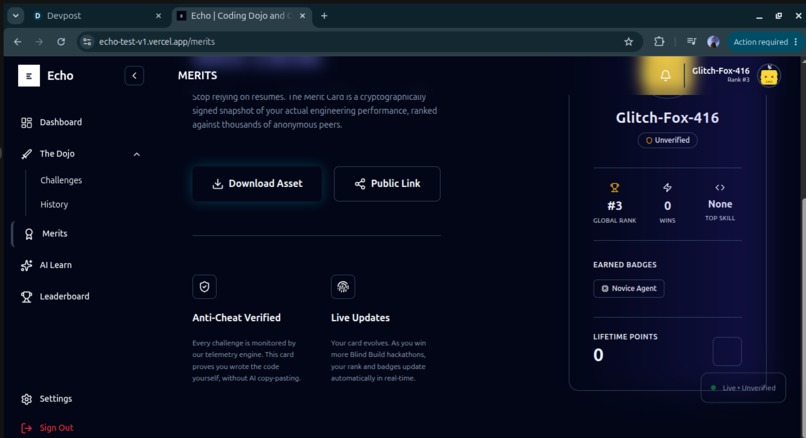
Task: Click the Merits badge icon
Action: pos(29,234)
